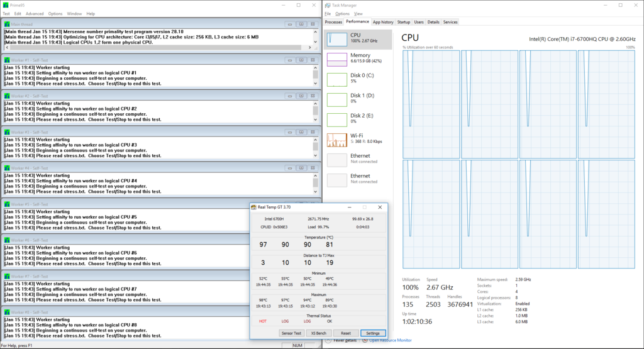Click the scrollbar thumb in Worker #3
The image size is (644, 349).
(316, 147)
